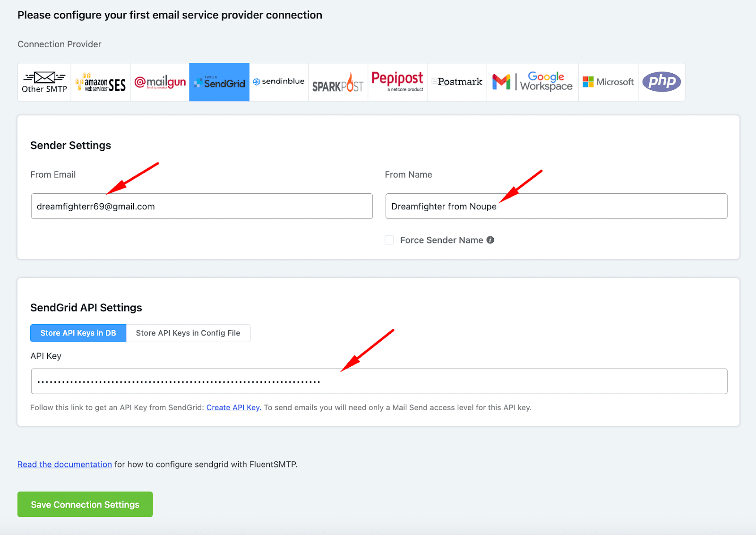Choose the Postmark provider
Image resolution: width=756 pixels, height=535 pixels.
pos(457,82)
